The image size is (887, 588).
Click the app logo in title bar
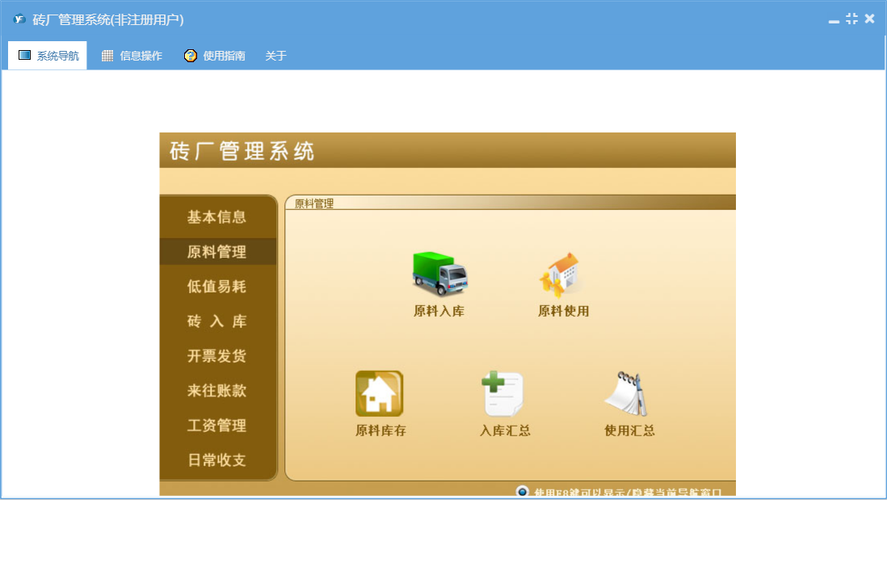[x=19, y=19]
